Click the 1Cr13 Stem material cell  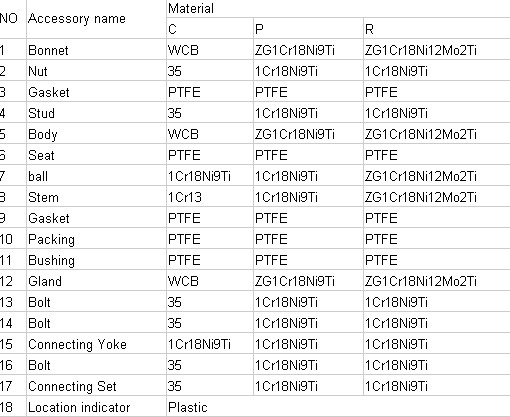(x=210, y=197)
